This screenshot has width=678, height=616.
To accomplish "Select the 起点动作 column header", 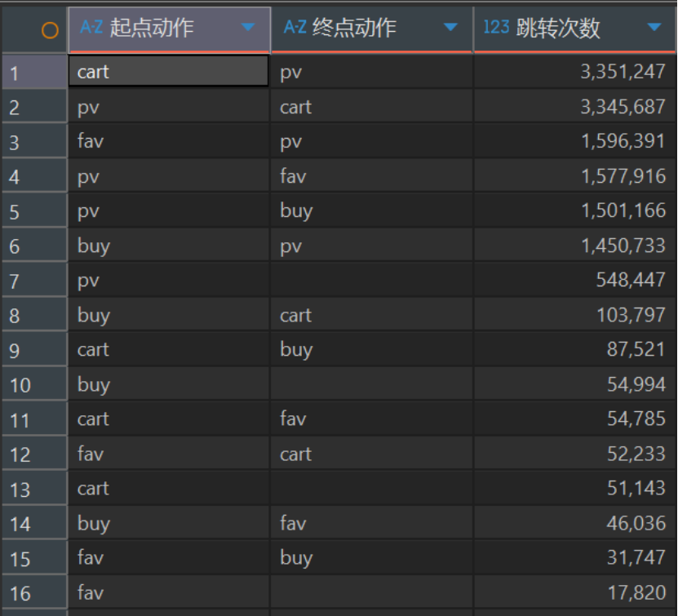I will coord(170,29).
